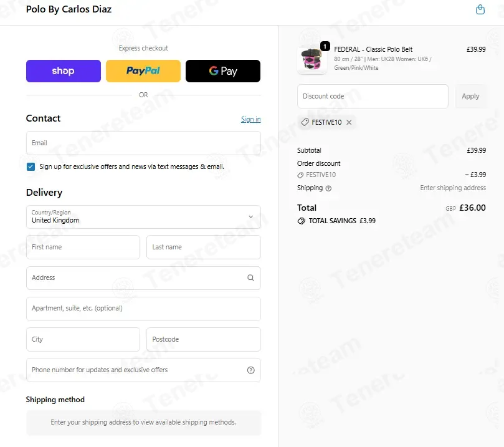Go to Polo By Carlos Diaz store title
The height and width of the screenshot is (447, 504).
point(69,9)
